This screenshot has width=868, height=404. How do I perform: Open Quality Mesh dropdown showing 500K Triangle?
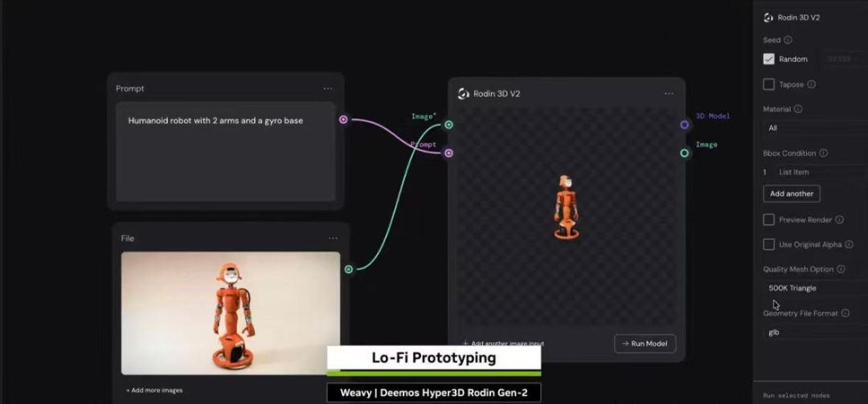click(x=816, y=288)
